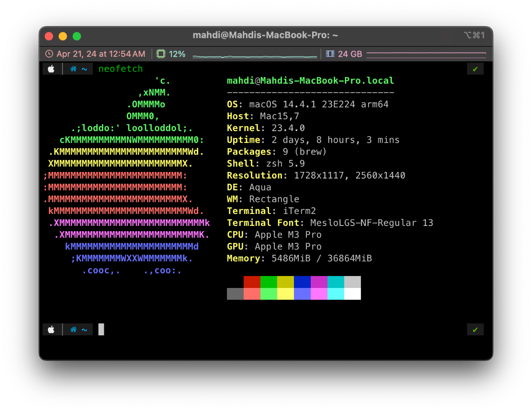The width and height of the screenshot is (532, 412).
Task: Click the OS line reading macOS 14.4.1
Action: pos(308,105)
